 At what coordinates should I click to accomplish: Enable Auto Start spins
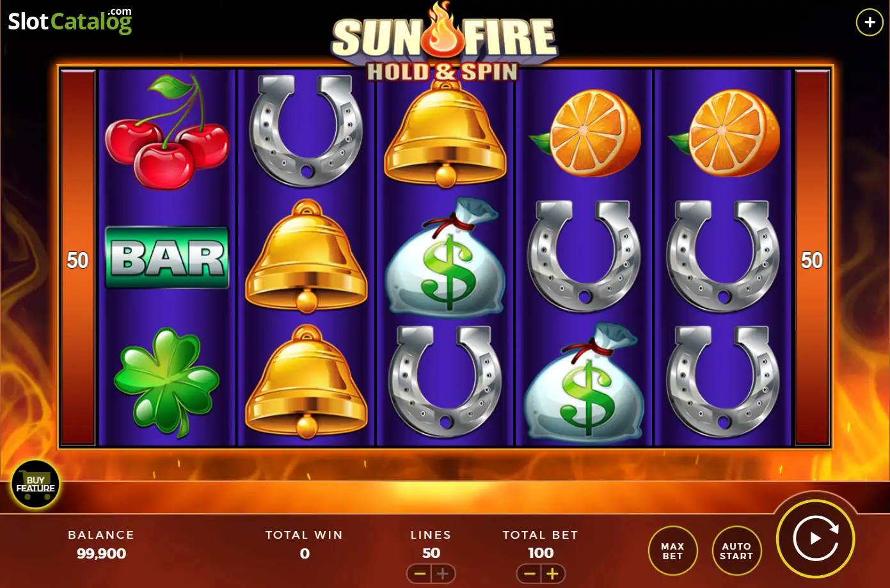point(736,551)
